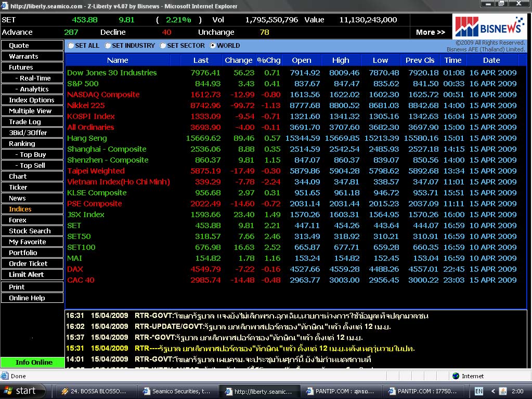Viewport: 532px width, 399px height.
Task: Sort by the Change column header
Action: click(x=239, y=60)
